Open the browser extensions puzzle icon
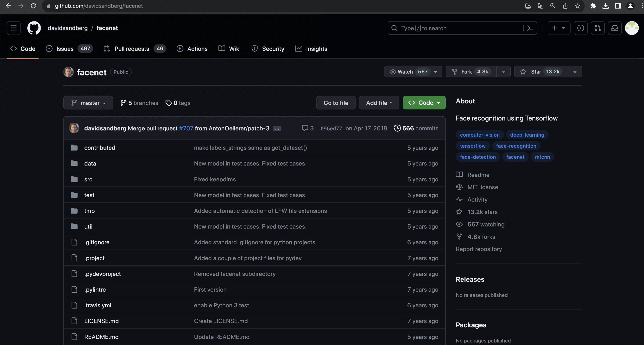 pos(593,6)
